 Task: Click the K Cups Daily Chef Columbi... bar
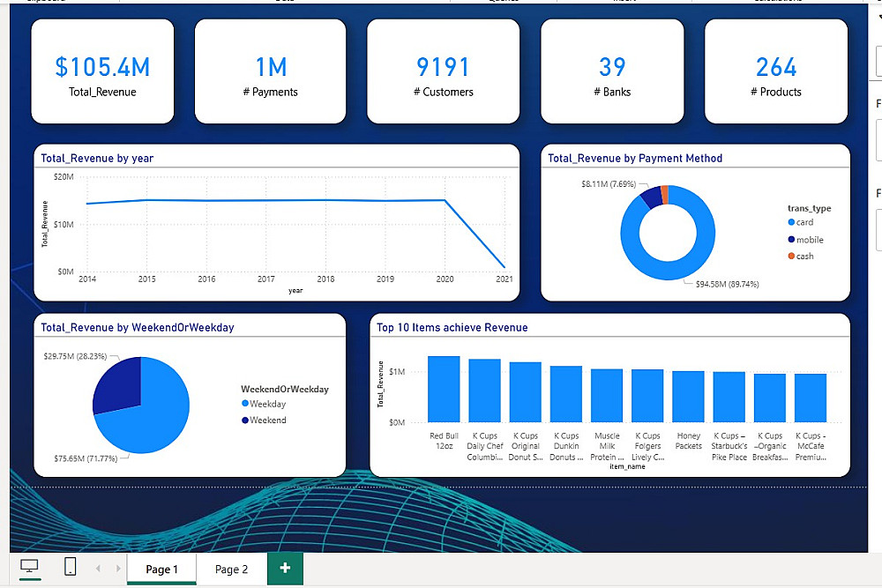[x=484, y=391]
